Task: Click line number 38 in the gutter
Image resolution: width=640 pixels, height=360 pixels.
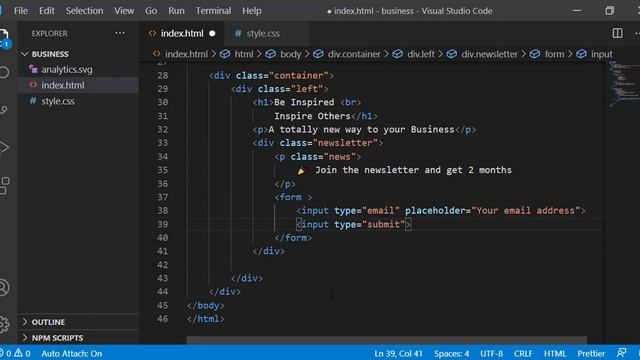Action: 162,211
